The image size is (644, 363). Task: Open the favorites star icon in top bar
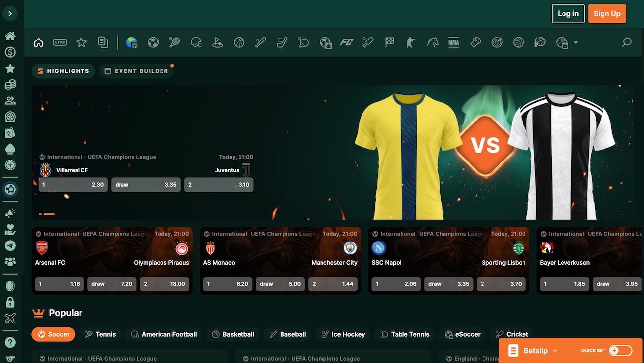81,42
